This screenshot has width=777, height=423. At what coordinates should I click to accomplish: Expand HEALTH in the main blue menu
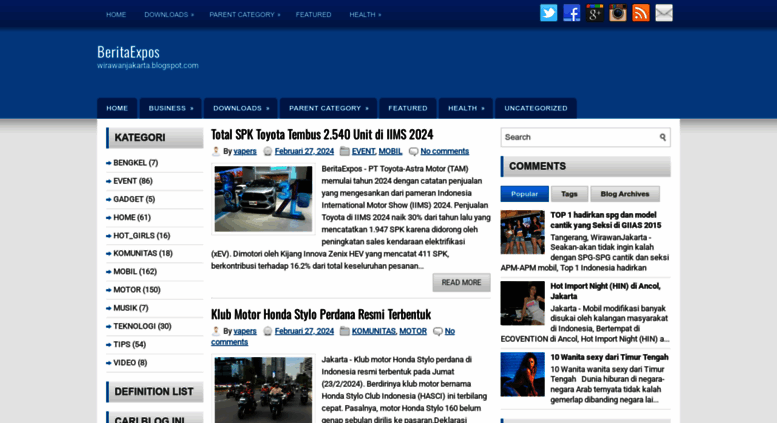pos(466,108)
